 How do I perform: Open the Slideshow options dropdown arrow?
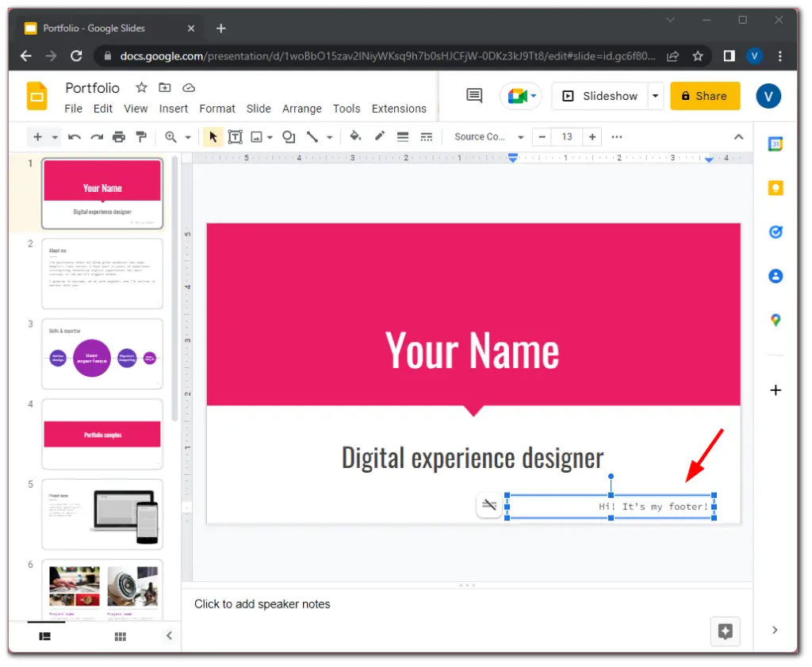tap(655, 95)
